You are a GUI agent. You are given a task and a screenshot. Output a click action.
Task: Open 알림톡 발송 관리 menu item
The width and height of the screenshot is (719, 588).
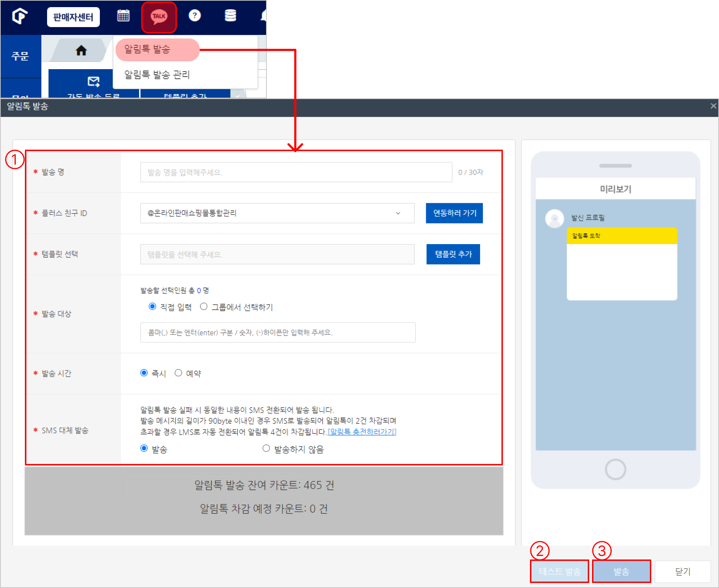click(157, 75)
